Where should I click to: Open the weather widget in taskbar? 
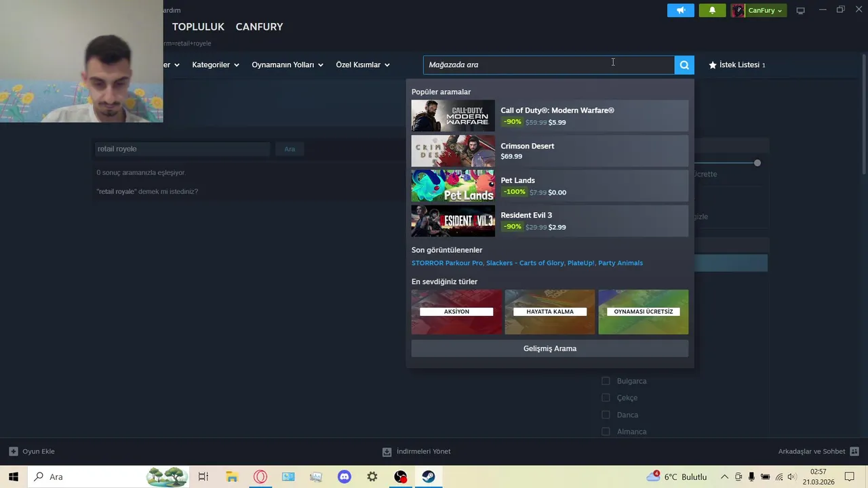[x=677, y=476]
